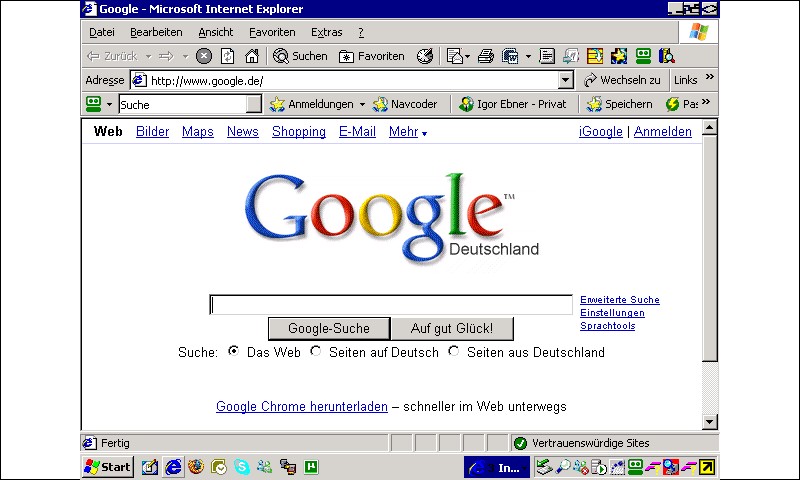
Task: Open the Datei menu
Action: pyautogui.click(x=102, y=32)
